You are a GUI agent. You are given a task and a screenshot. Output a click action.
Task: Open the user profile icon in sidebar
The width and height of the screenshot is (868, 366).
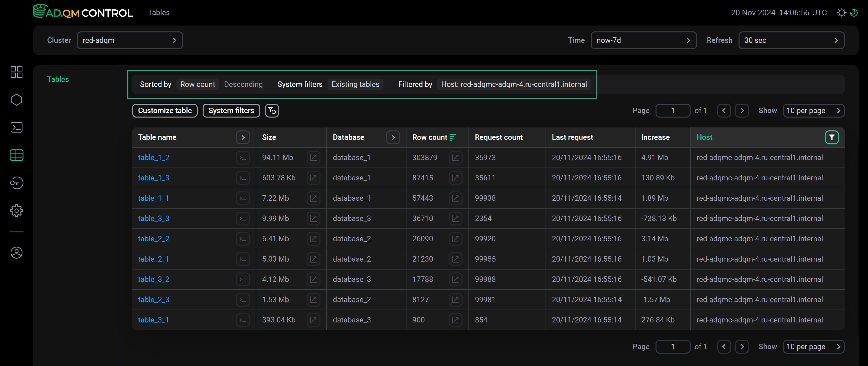tap(17, 253)
